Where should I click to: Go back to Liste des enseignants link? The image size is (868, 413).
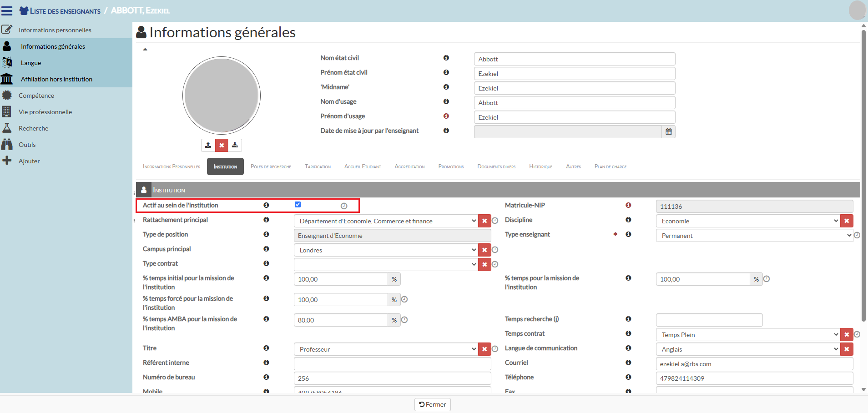(x=65, y=11)
